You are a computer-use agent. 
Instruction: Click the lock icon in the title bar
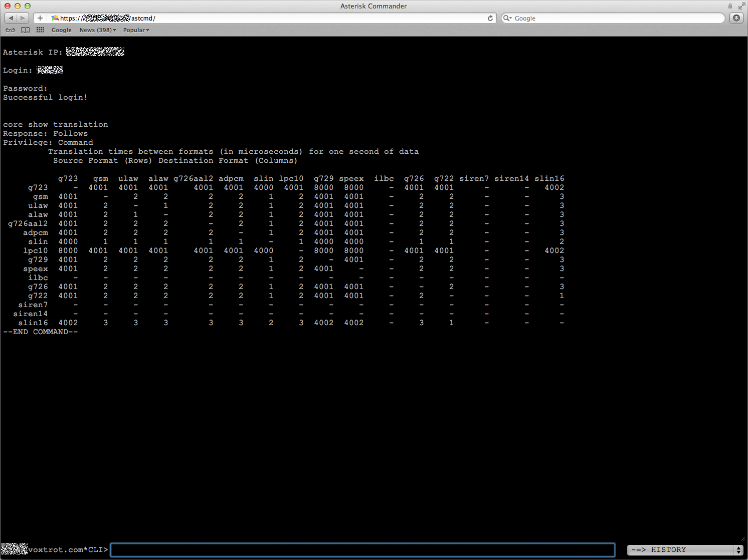[730, 6]
